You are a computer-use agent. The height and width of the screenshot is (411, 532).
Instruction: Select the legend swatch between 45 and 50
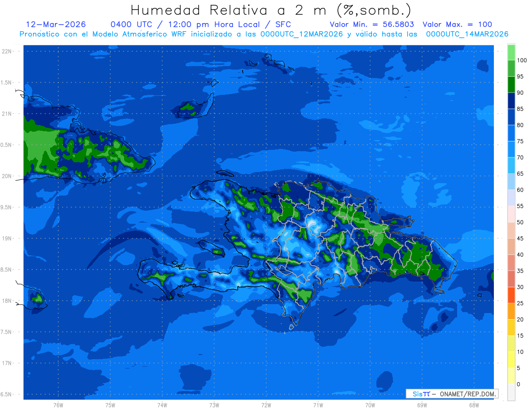[511, 231]
